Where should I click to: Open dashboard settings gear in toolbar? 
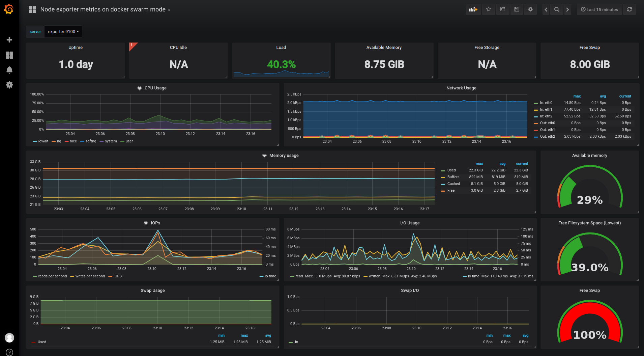tap(530, 9)
